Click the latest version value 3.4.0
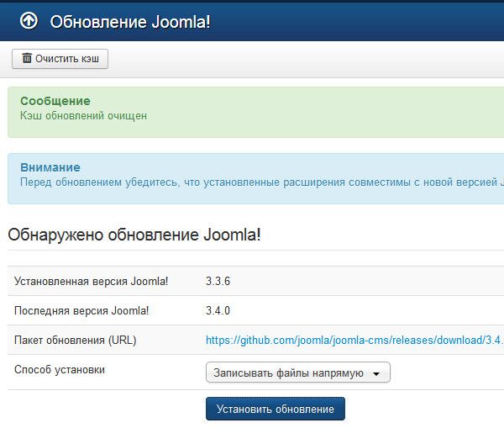Image resolution: width=504 pixels, height=428 pixels. [218, 310]
